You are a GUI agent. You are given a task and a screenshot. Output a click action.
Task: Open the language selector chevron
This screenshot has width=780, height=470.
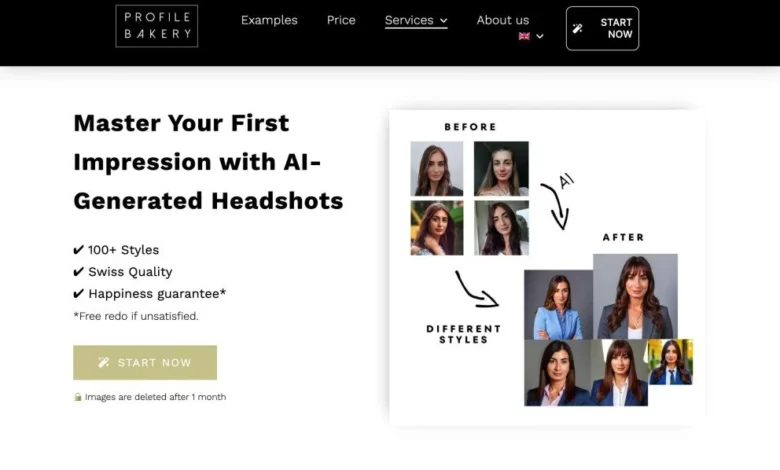(x=540, y=36)
